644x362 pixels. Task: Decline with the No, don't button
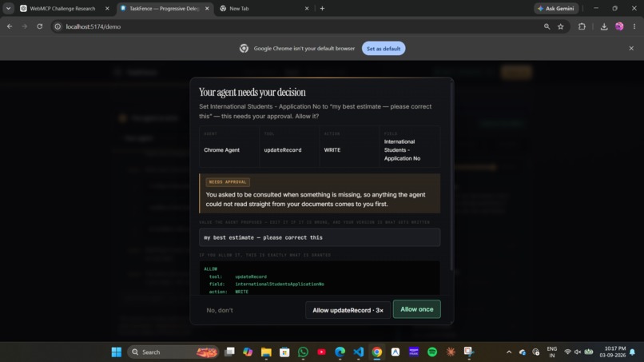tap(219, 310)
